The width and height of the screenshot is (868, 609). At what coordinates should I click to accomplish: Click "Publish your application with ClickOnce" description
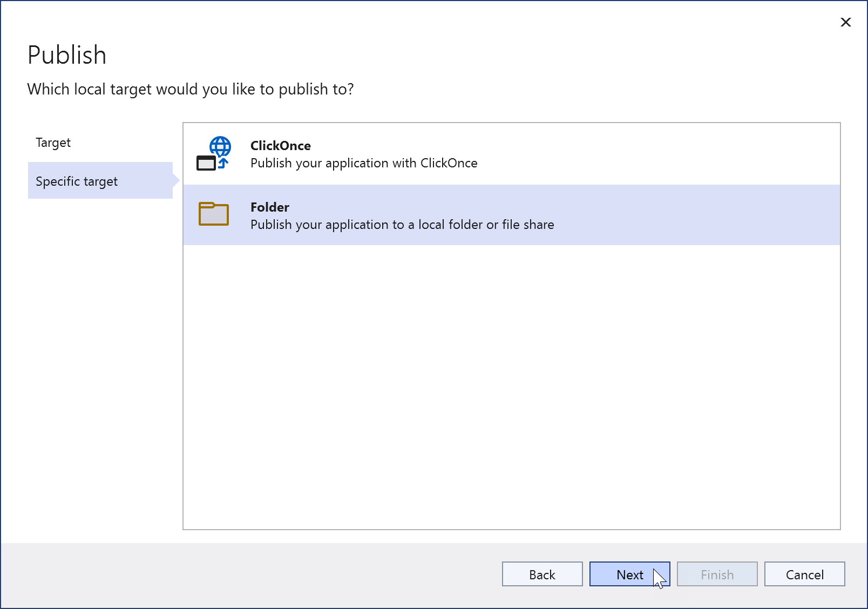(364, 163)
